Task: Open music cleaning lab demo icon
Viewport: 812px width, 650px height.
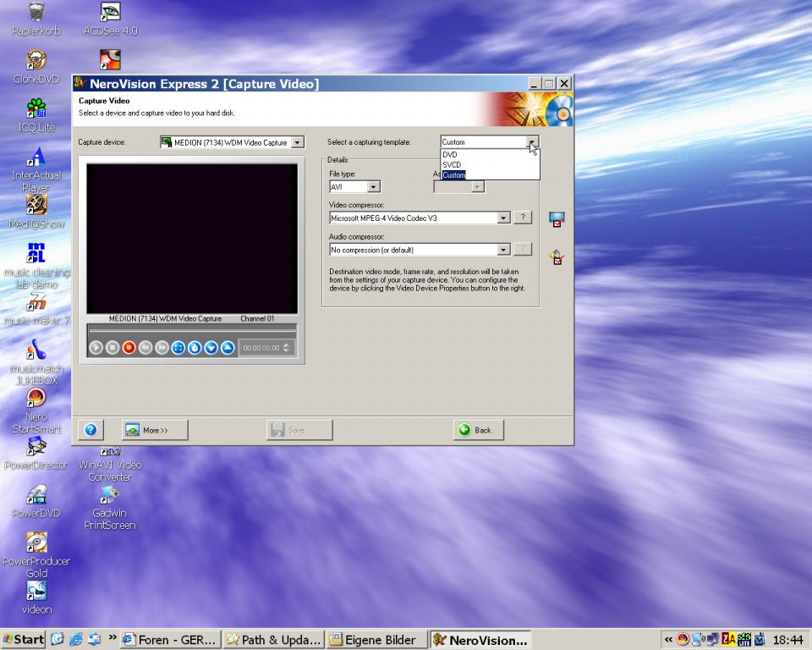Action: (x=36, y=267)
